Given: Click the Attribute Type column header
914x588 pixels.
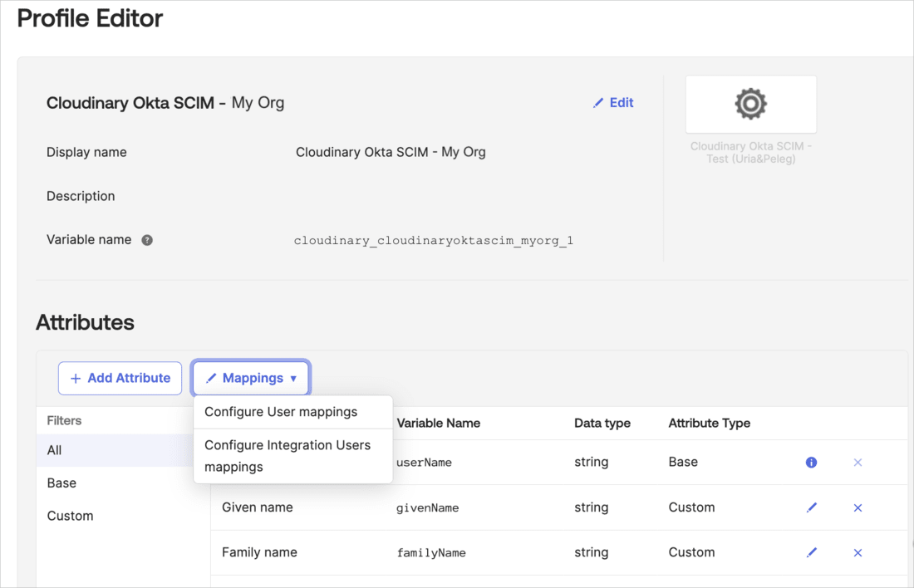Looking at the screenshot, I should click(x=710, y=423).
